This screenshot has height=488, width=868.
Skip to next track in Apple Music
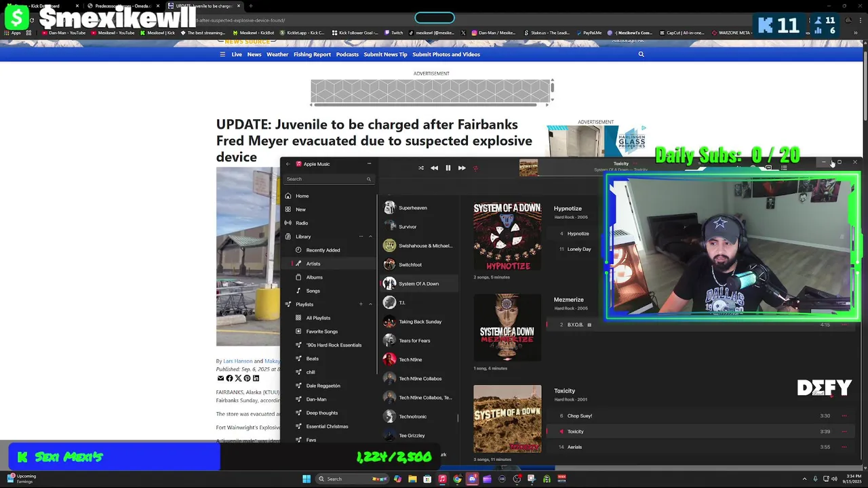[462, 168]
